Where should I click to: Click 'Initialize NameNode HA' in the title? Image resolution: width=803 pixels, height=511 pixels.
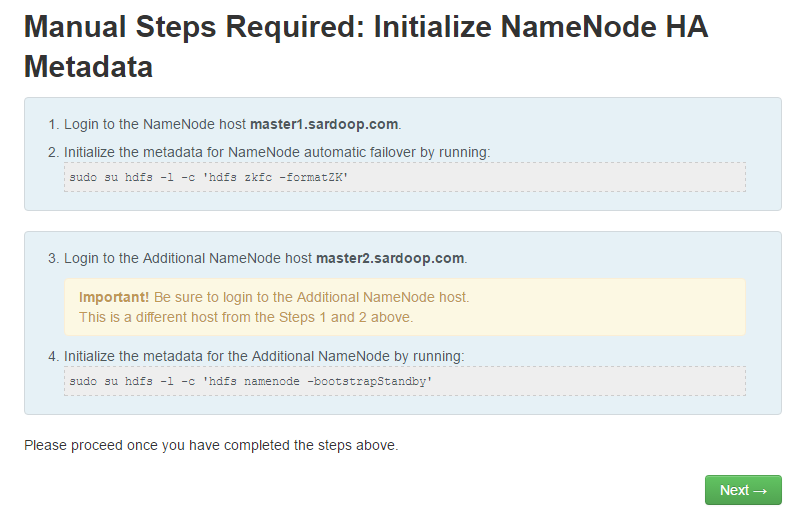point(540,27)
